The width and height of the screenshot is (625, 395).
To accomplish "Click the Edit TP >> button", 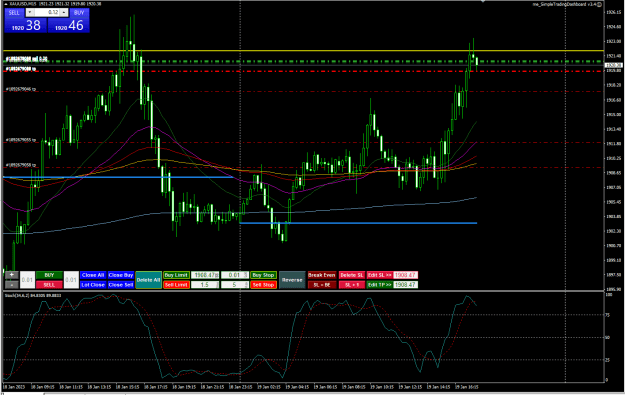I will click(x=379, y=285).
